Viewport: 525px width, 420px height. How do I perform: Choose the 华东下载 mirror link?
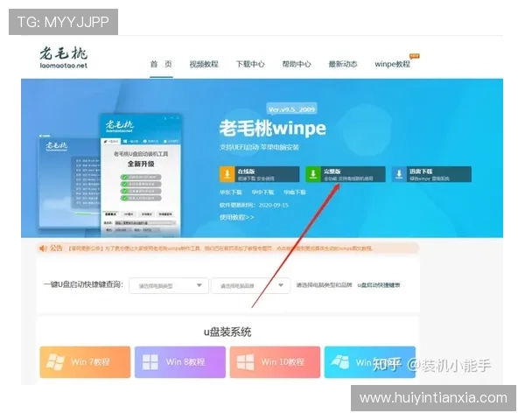click(x=231, y=192)
